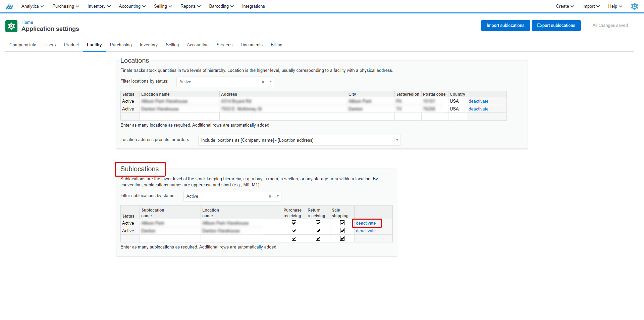Screen dimensions: 644x320
Task: Expand the Selling top menu
Action: point(163,6)
